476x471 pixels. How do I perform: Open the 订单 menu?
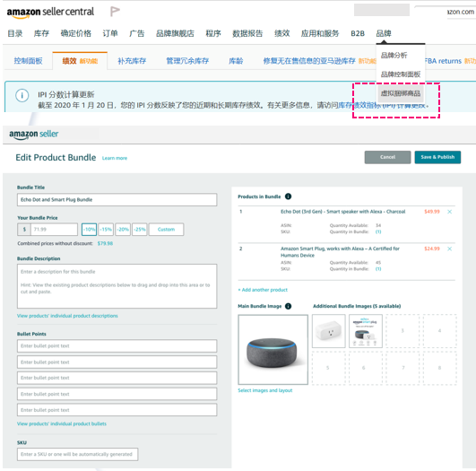pos(110,33)
